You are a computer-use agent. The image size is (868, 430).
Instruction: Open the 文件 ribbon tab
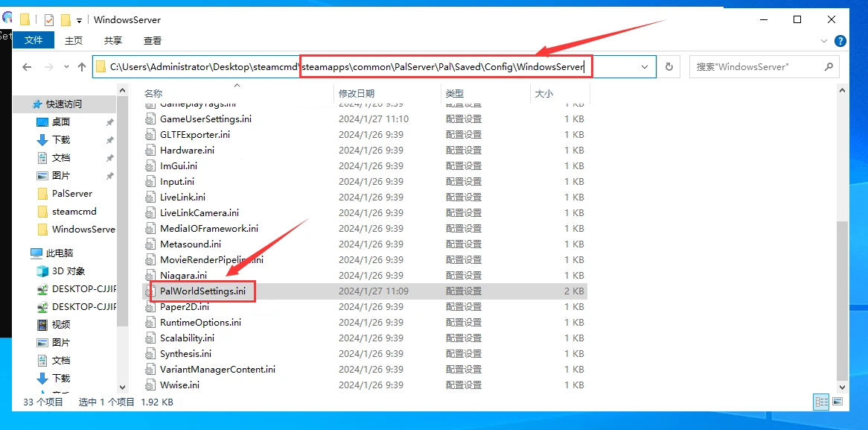(33, 40)
